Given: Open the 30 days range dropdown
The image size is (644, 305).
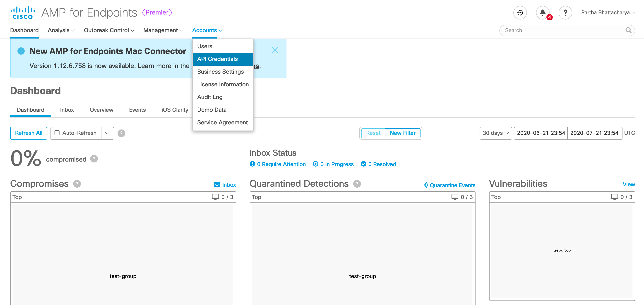Looking at the screenshot, I should point(495,133).
